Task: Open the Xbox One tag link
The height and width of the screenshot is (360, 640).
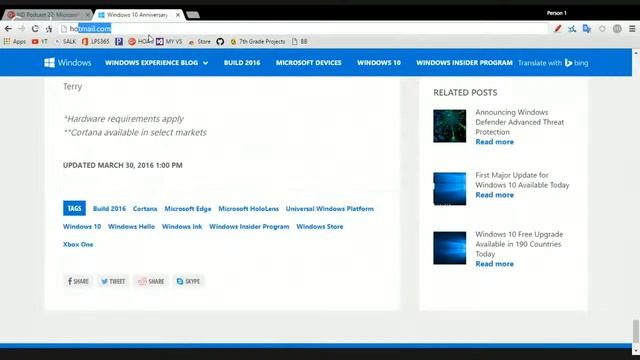Action: [78, 244]
